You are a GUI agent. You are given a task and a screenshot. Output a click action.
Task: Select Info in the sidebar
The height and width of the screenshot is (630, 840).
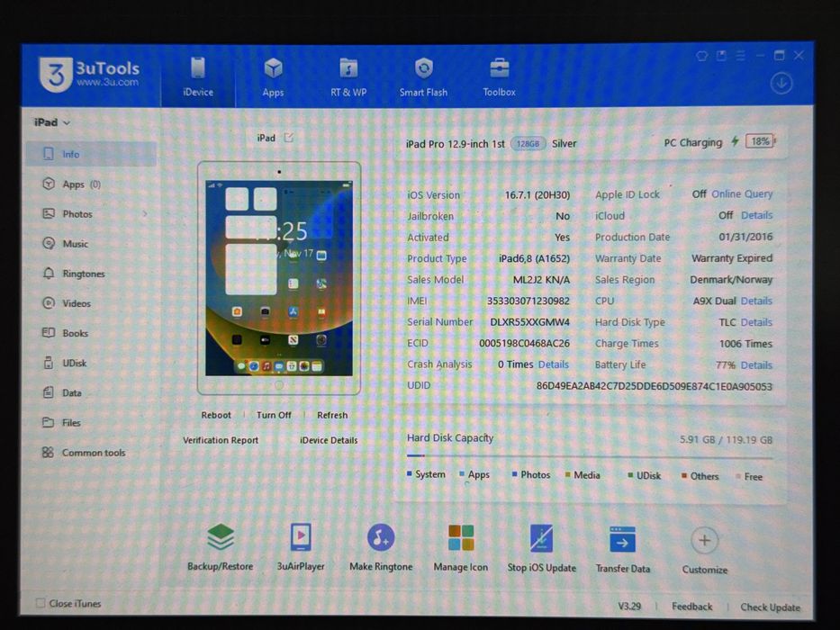point(91,154)
